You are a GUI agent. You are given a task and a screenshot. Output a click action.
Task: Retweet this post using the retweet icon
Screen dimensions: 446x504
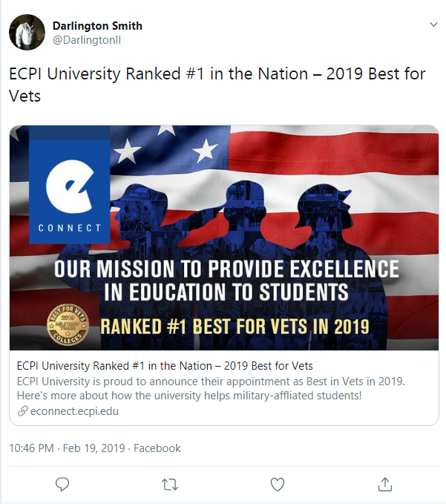[x=170, y=485]
